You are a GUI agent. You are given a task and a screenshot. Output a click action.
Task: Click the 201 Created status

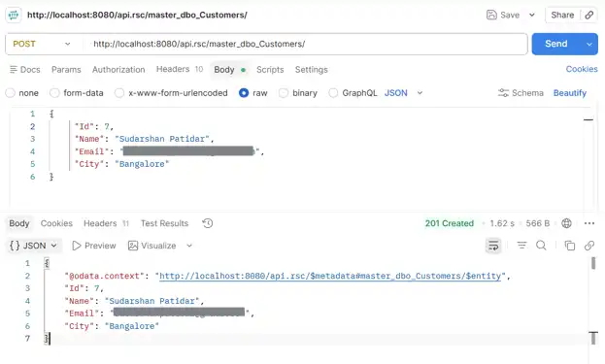pos(449,223)
